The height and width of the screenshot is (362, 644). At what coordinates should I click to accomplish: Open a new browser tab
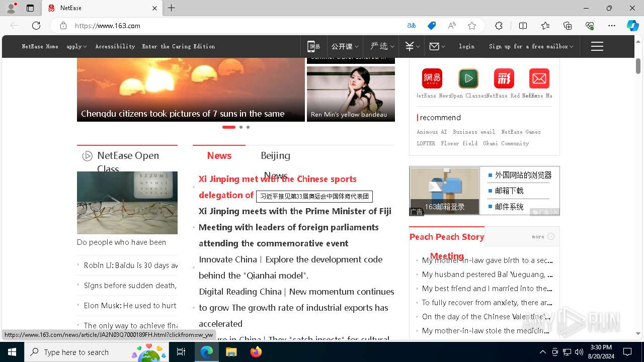pos(172,8)
